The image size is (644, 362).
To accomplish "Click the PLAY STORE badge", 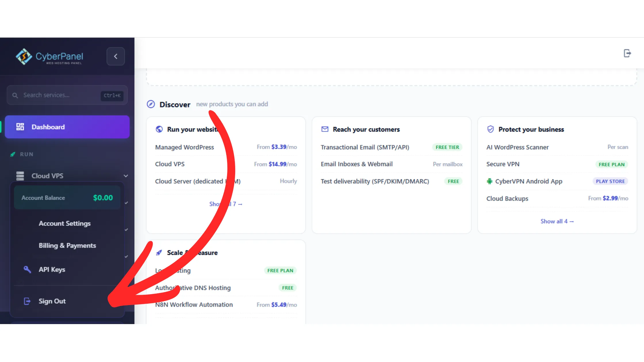I will (610, 181).
